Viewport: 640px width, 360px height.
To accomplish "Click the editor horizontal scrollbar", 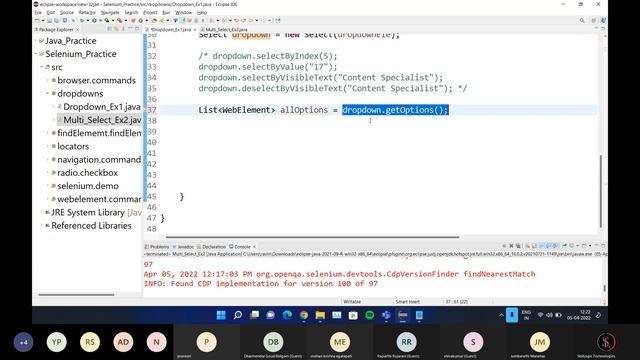I will 312,237.
